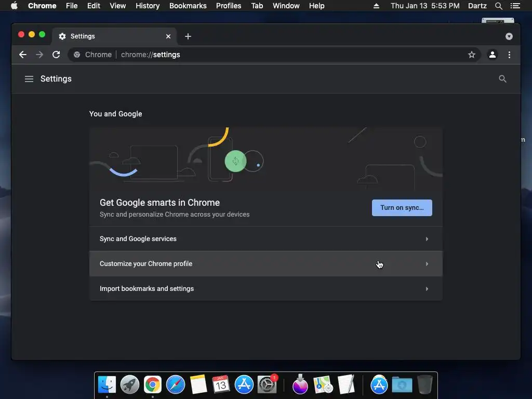Click Google Chrome in the Dock
Image resolution: width=532 pixels, height=399 pixels.
pos(153,385)
